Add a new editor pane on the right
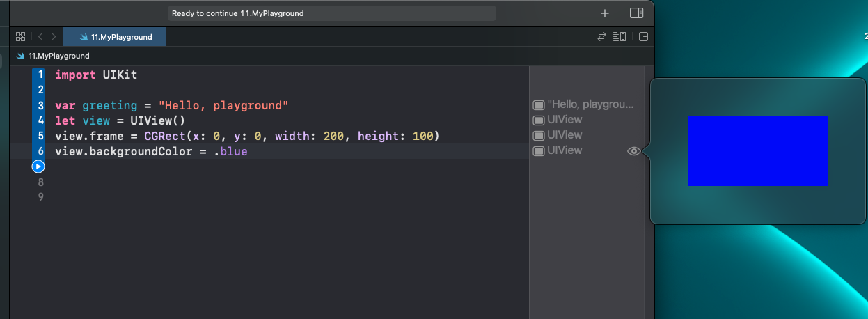This screenshot has height=319, width=868. click(644, 37)
